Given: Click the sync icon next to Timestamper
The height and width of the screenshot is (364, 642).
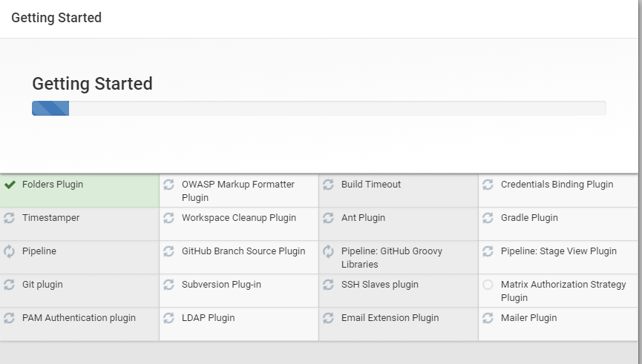Looking at the screenshot, I should (10, 218).
